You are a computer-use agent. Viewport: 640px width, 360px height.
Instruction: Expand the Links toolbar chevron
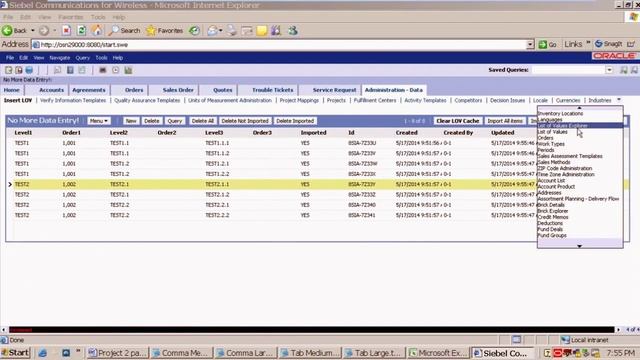588,42
